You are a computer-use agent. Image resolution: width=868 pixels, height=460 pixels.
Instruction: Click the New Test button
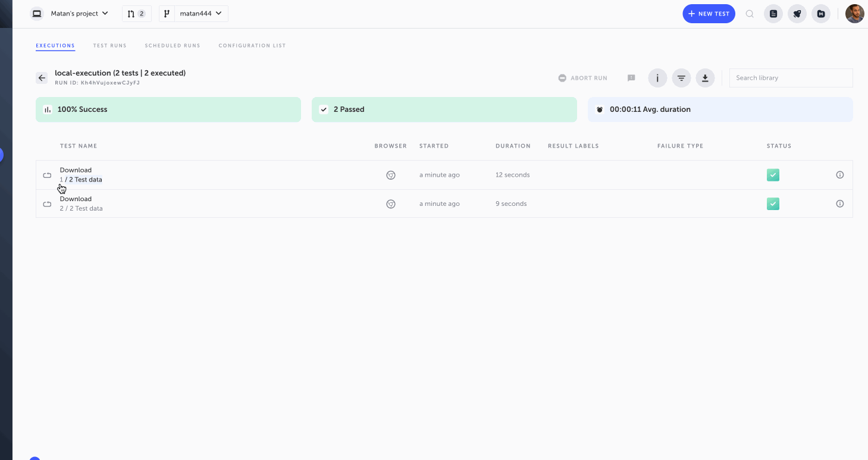click(x=708, y=13)
